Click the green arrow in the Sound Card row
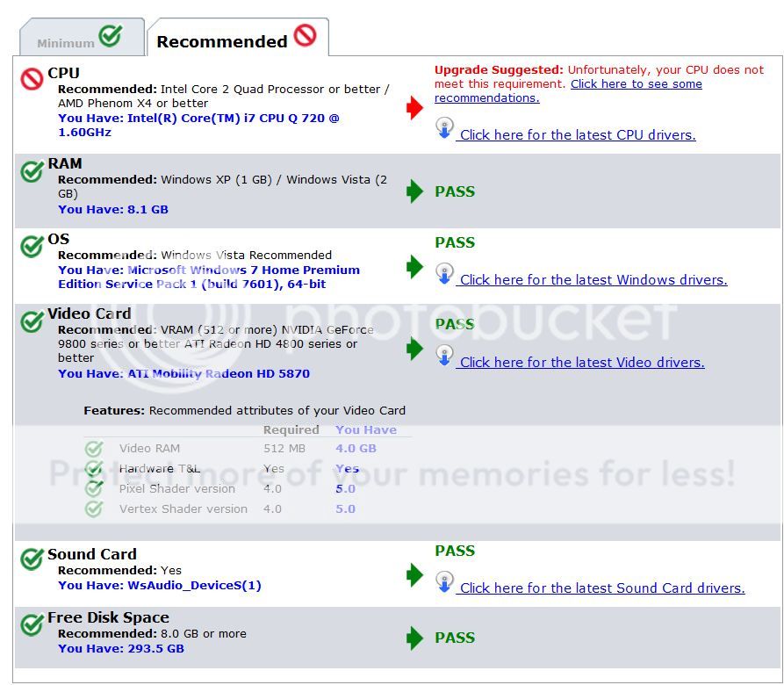 point(414,574)
